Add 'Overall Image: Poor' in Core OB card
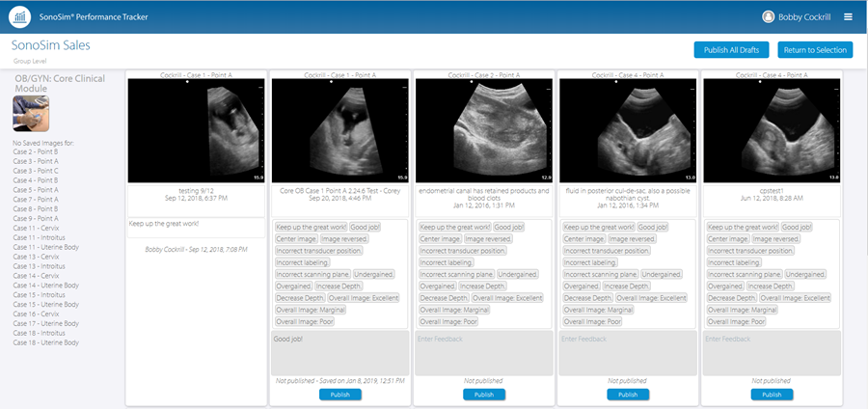 click(x=305, y=321)
